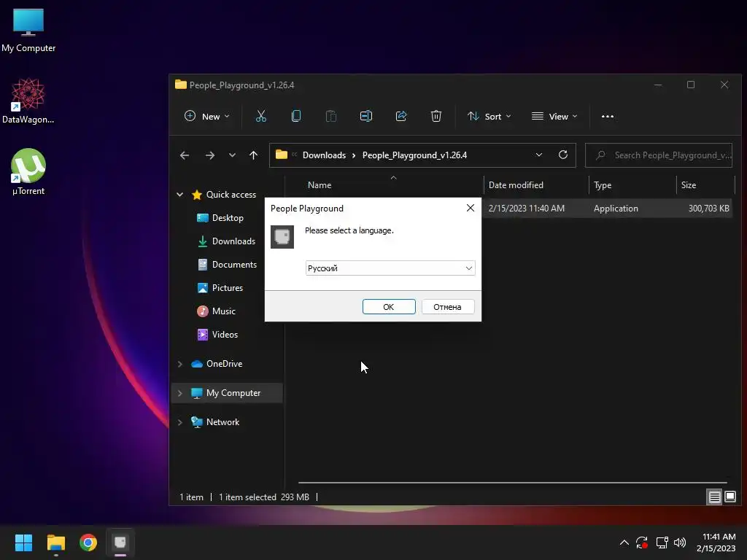Viewport: 747px width, 560px height.
Task: Click the Delete trash icon
Action: [436, 116]
